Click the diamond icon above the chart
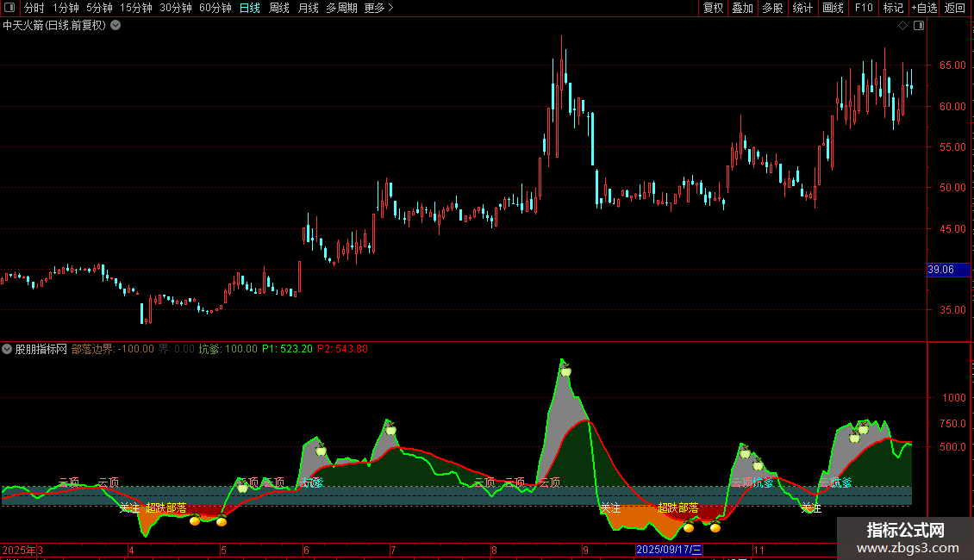 coord(902,26)
